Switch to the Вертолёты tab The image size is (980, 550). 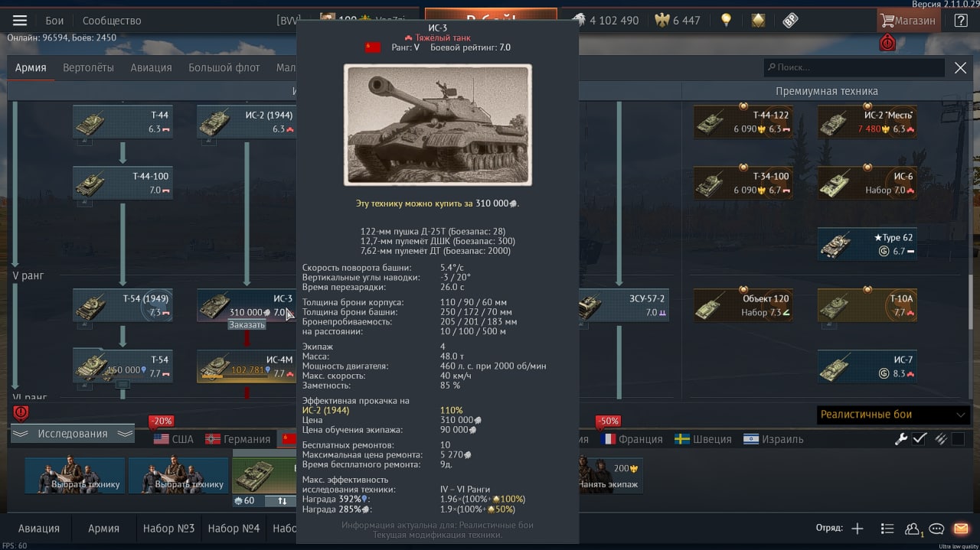[88, 67]
